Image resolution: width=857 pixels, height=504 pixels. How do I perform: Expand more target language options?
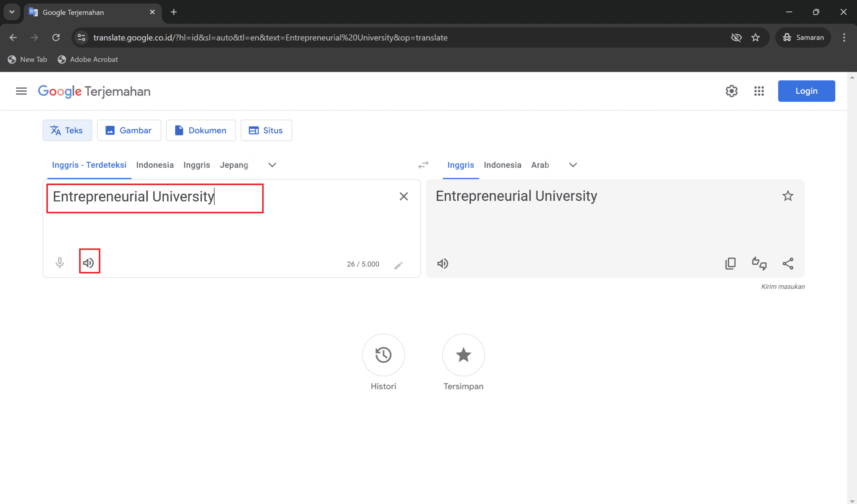[572, 165]
